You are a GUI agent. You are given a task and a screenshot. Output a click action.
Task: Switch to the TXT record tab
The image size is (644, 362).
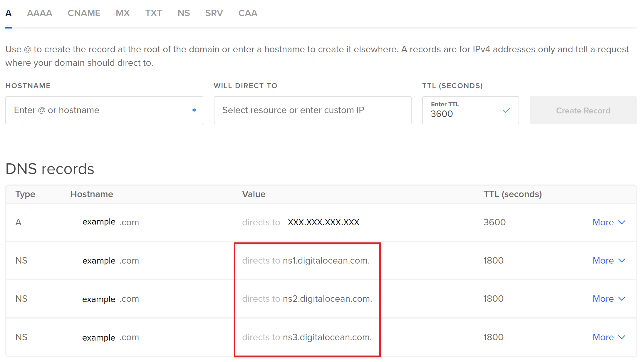click(x=153, y=13)
